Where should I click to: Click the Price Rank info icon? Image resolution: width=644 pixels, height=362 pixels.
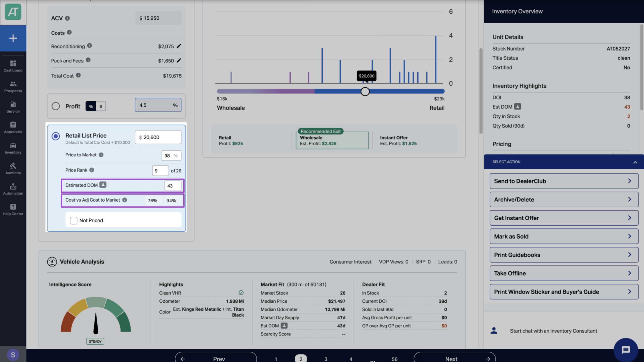pyautogui.click(x=92, y=170)
